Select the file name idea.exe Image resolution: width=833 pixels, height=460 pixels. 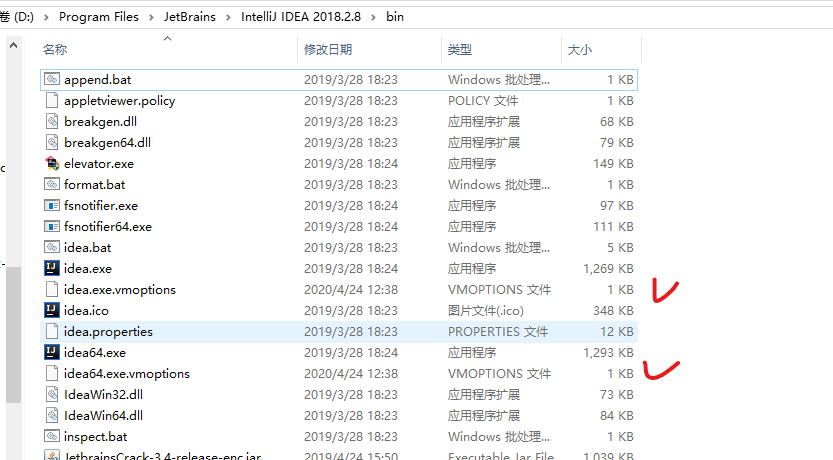click(x=88, y=268)
